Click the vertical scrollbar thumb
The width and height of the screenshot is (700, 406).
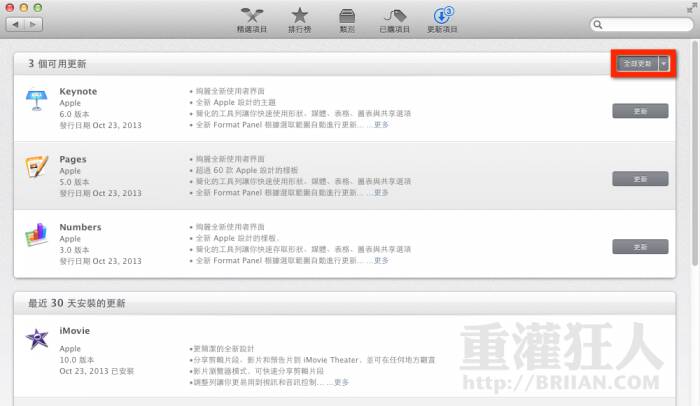click(x=695, y=153)
